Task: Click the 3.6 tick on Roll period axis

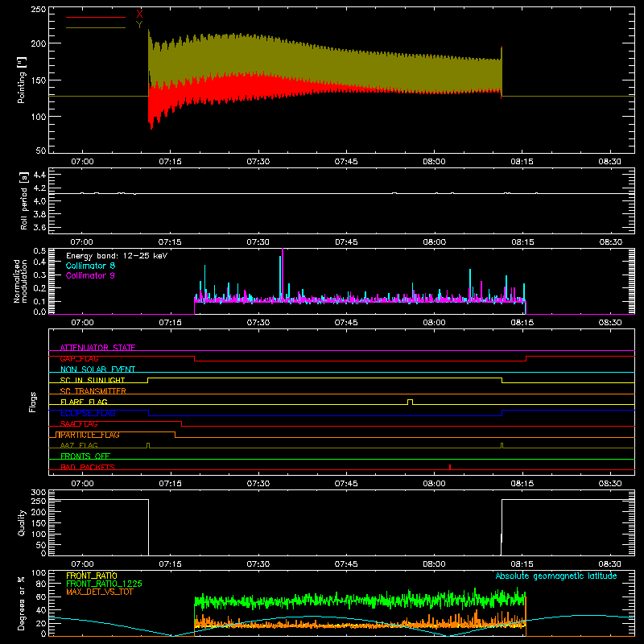Action: [x=39, y=227]
